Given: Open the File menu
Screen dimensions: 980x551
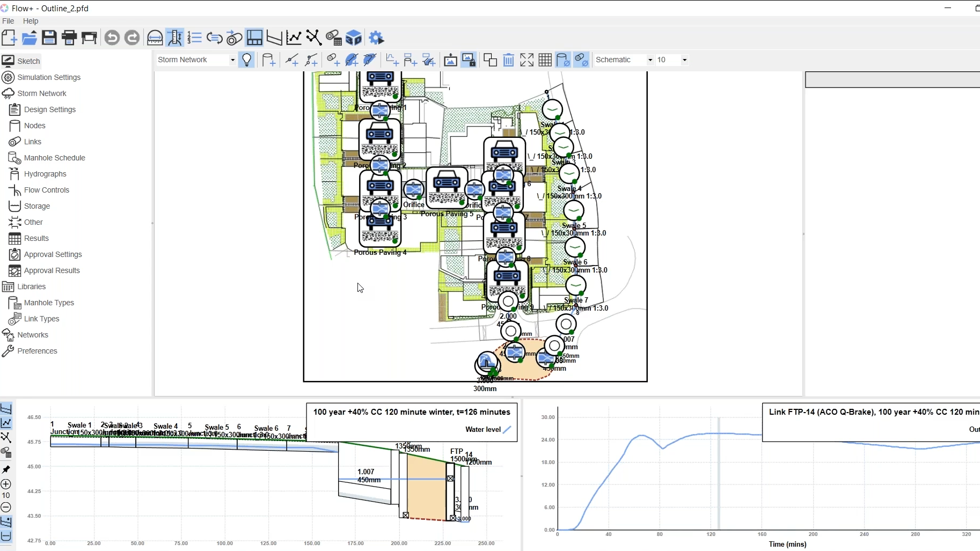Looking at the screenshot, I should 8,21.
